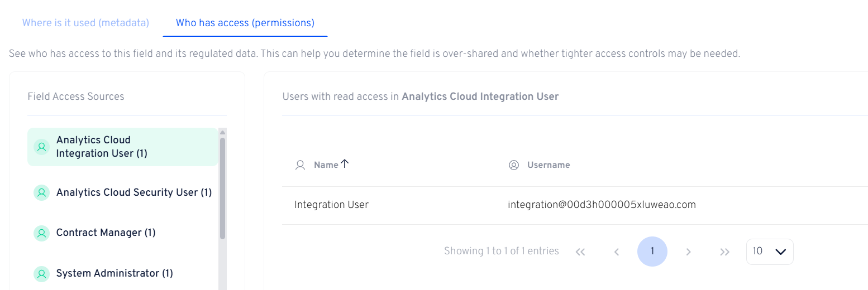Select Analytics Cloud Security User access source
This screenshot has height=290, width=868.
(134, 192)
